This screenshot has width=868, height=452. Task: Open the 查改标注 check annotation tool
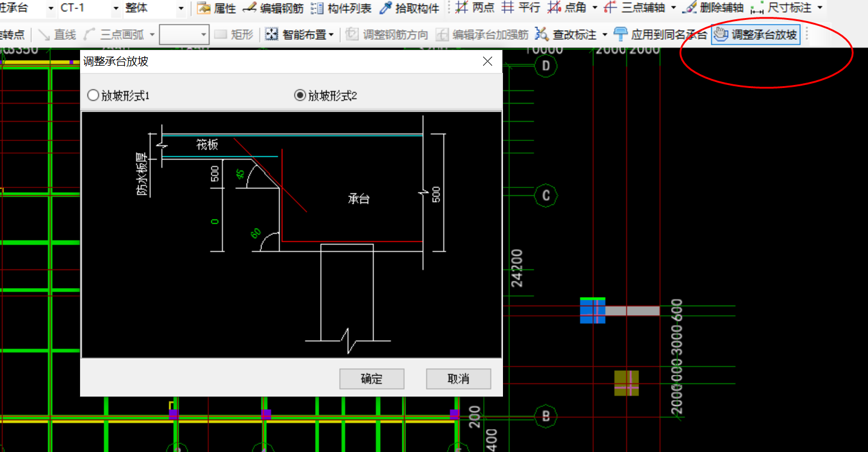566,34
